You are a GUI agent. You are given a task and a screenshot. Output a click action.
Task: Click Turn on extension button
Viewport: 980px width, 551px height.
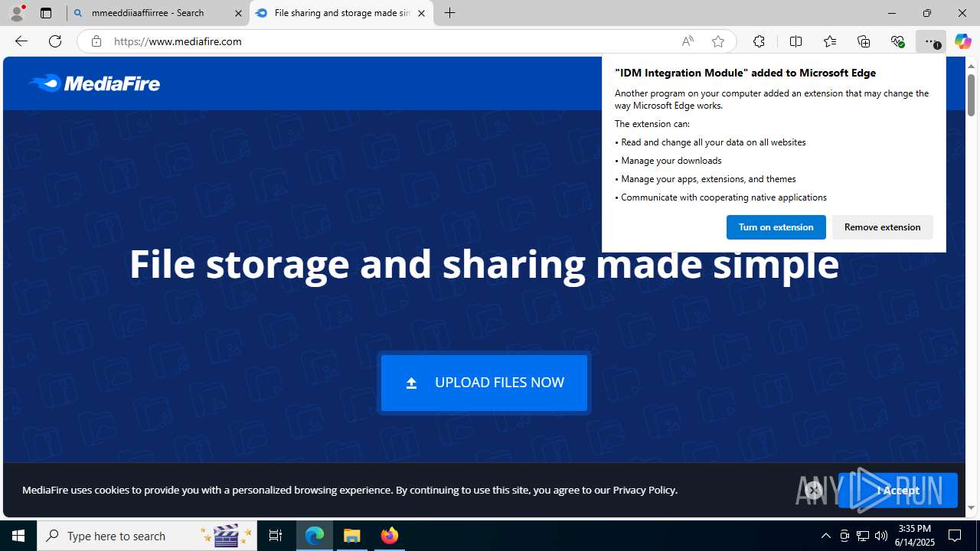[776, 227]
